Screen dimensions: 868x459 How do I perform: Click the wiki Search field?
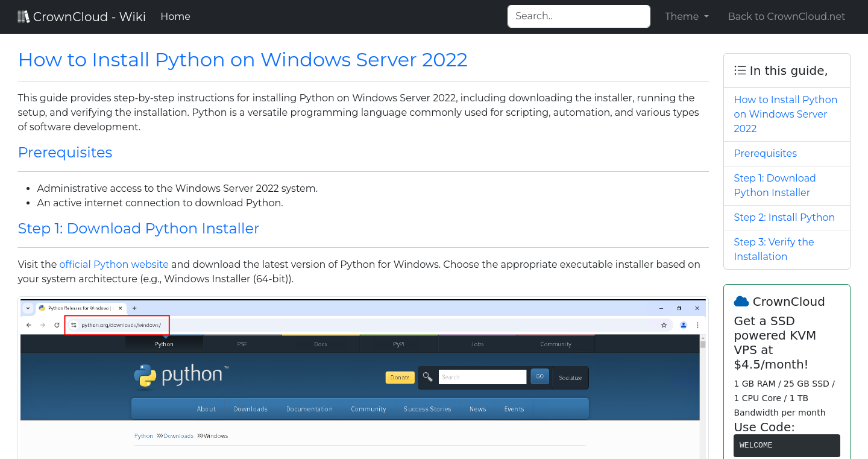point(578,16)
